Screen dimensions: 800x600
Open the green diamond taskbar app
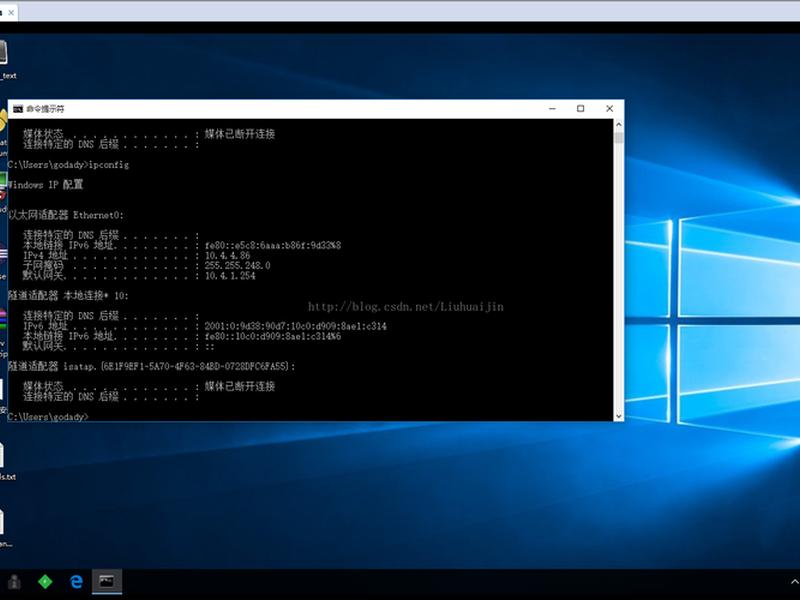(45, 581)
